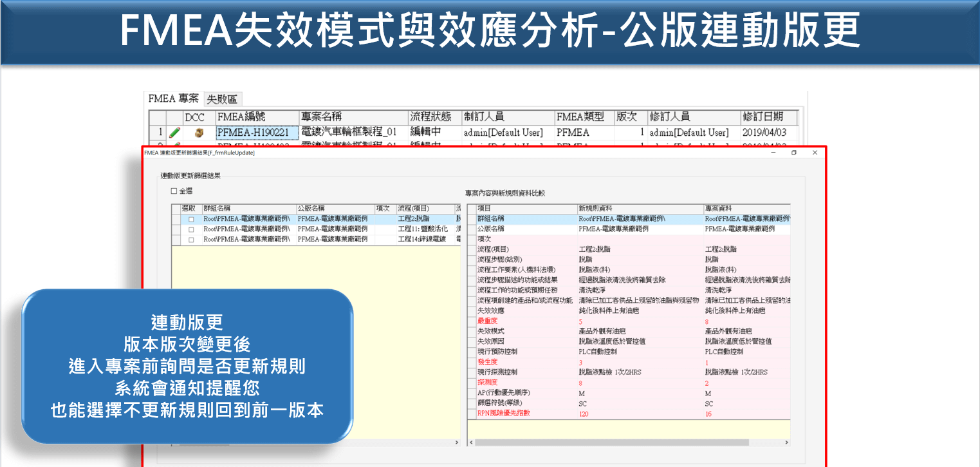Screen dimensions: 980x467
Task: Click right scroll arrow under the selection list
Action: 458,443
